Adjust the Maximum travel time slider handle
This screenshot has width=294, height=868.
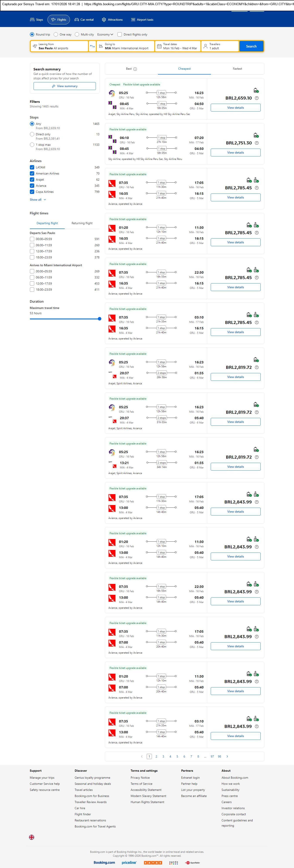coord(99,319)
